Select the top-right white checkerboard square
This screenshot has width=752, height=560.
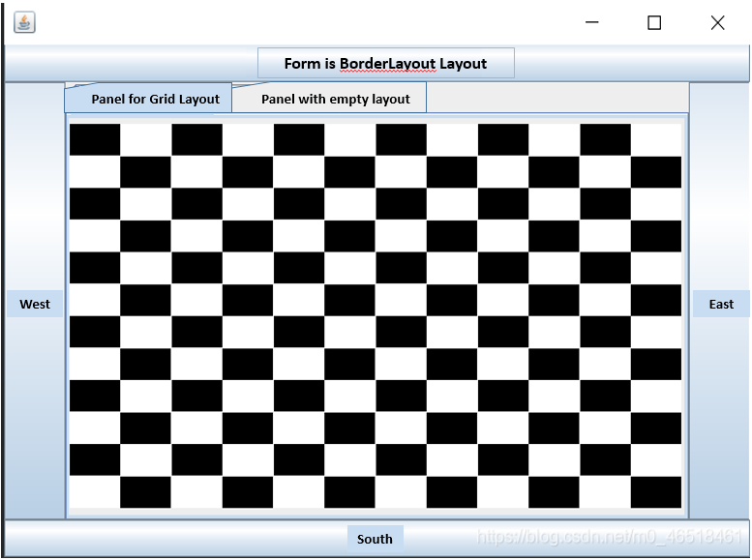pyautogui.click(x=656, y=139)
